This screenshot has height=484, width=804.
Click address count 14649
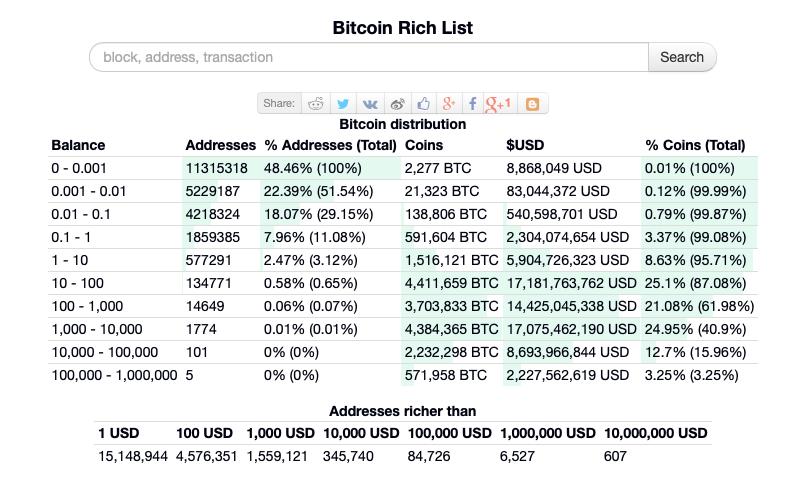(x=205, y=306)
